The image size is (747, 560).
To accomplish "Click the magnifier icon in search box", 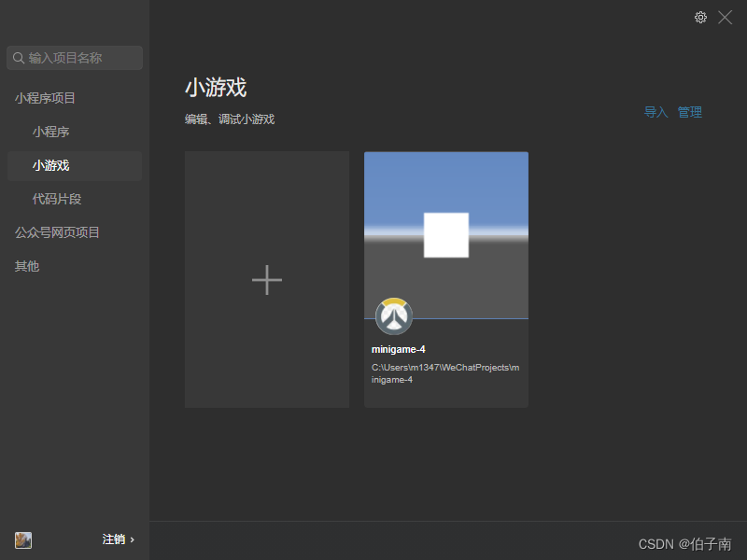I will pyautogui.click(x=20, y=58).
